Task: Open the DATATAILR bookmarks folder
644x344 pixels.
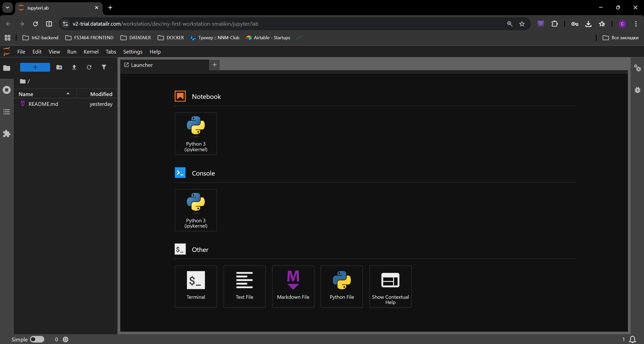Action: point(136,38)
